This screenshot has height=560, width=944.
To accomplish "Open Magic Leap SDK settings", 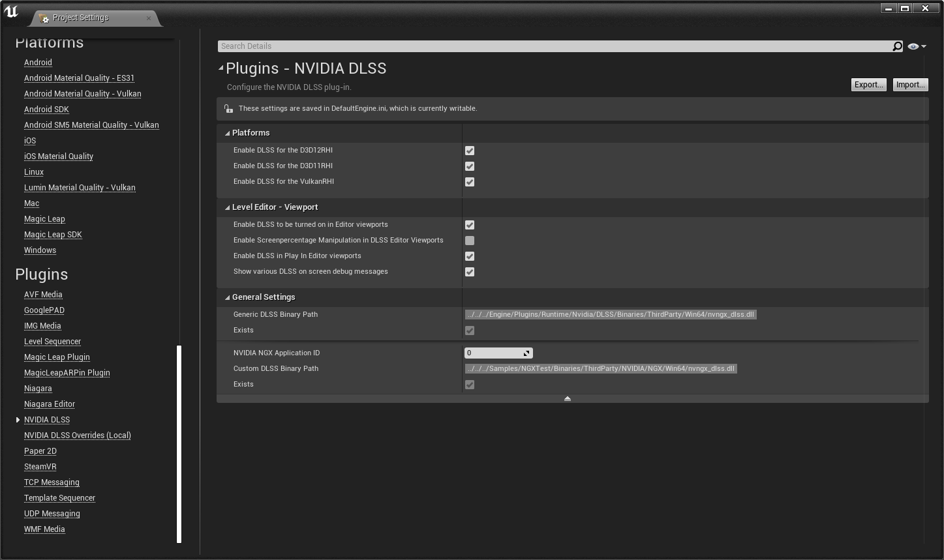I will (x=53, y=235).
